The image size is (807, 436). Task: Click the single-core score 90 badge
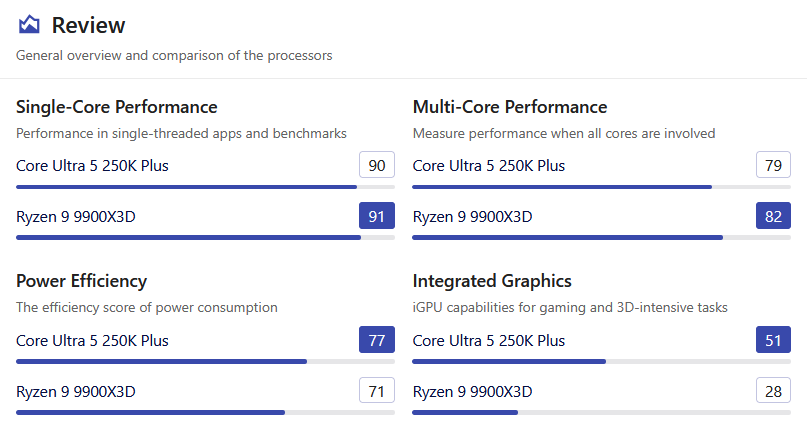tap(377, 165)
